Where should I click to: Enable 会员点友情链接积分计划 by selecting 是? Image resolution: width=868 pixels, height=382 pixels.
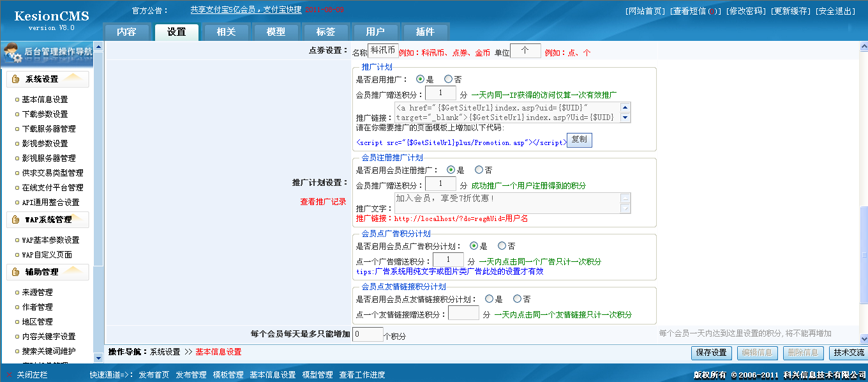(x=489, y=299)
